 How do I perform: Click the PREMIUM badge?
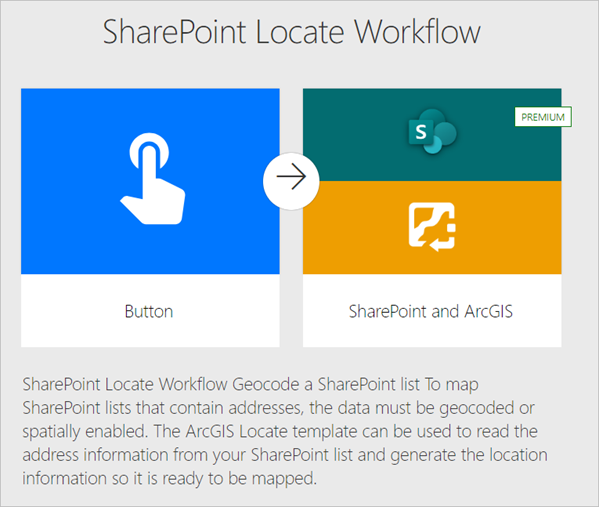click(543, 117)
